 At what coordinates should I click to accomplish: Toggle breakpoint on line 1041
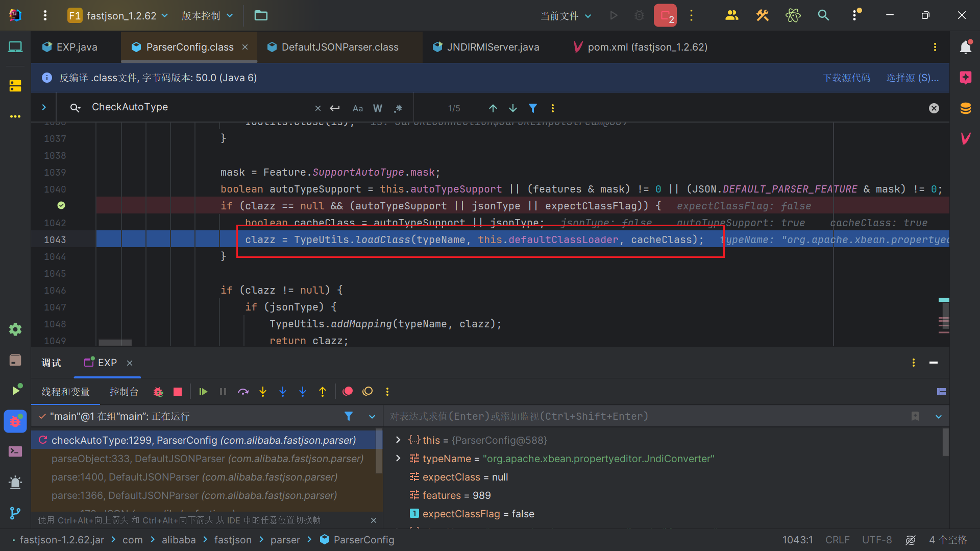[x=61, y=205]
